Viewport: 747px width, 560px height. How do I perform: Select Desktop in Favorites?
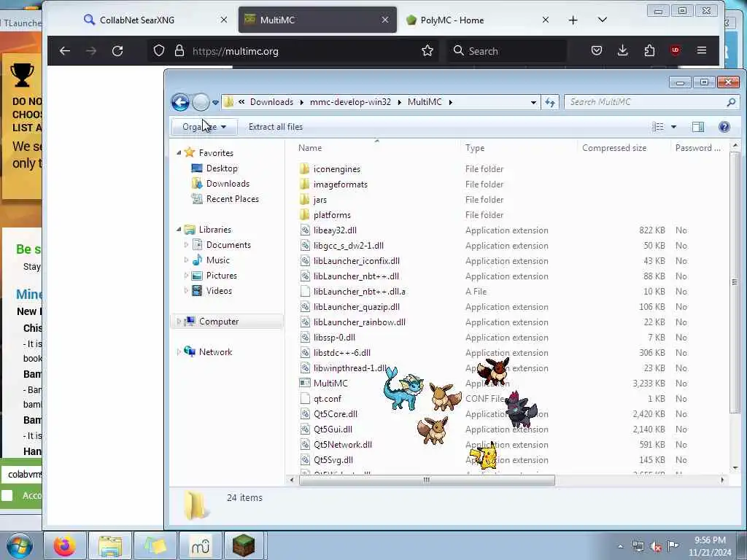coord(222,168)
